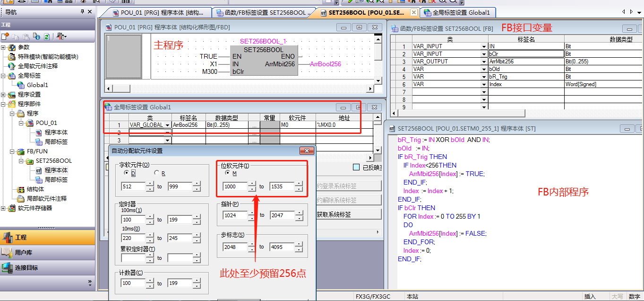This screenshot has width=644, height=301.
Task: Open the 特殊模块(智能功能模块) tree node
Action: point(48,57)
